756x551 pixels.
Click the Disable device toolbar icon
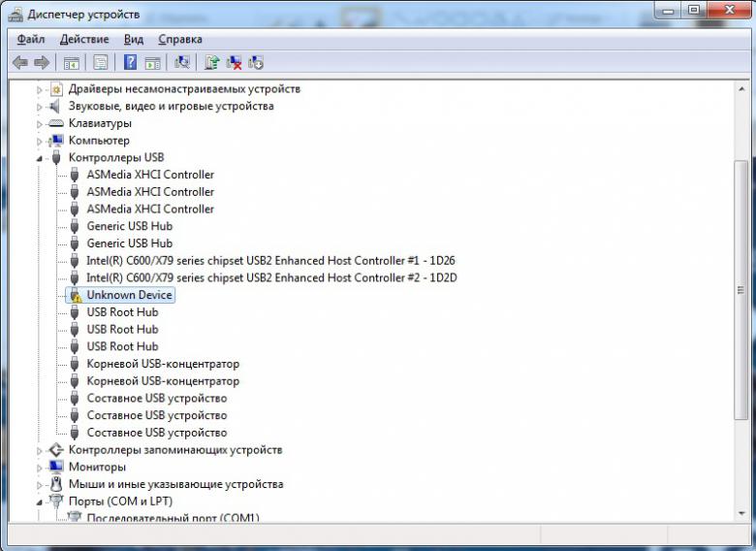(256, 63)
